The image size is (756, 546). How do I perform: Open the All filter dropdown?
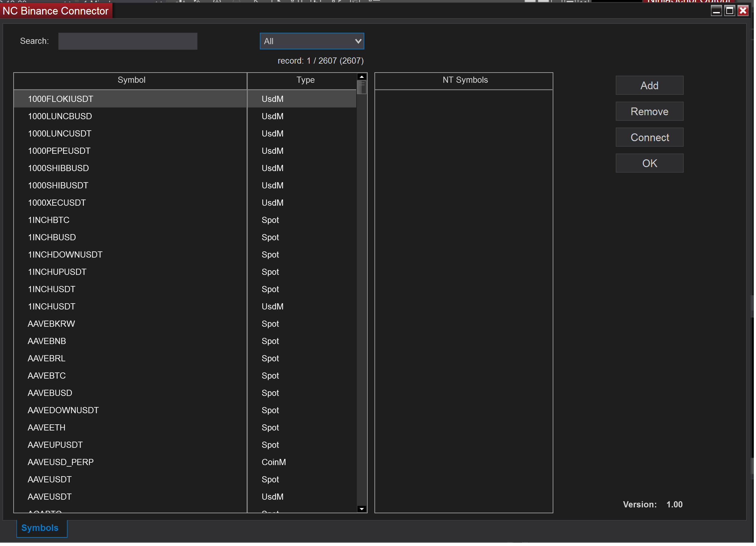tap(312, 41)
